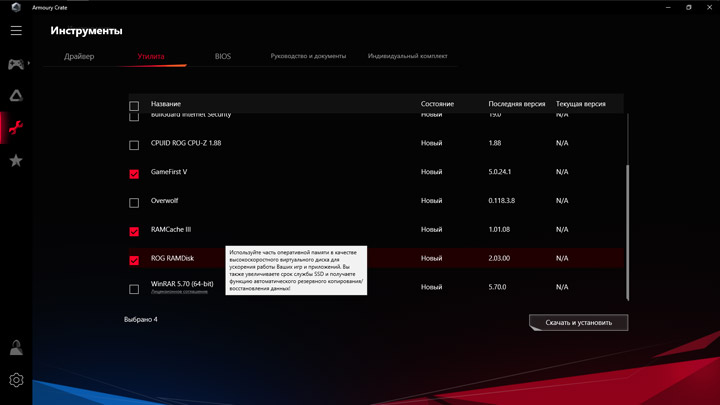This screenshot has height=405, width=720.
Task: Select the wrench tools icon in sidebar
Action: point(16,128)
